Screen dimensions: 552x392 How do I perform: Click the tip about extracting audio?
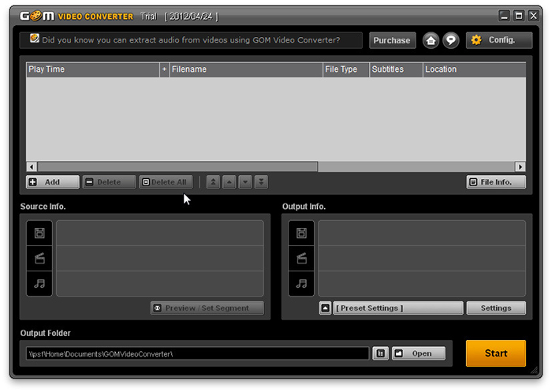[191, 40]
